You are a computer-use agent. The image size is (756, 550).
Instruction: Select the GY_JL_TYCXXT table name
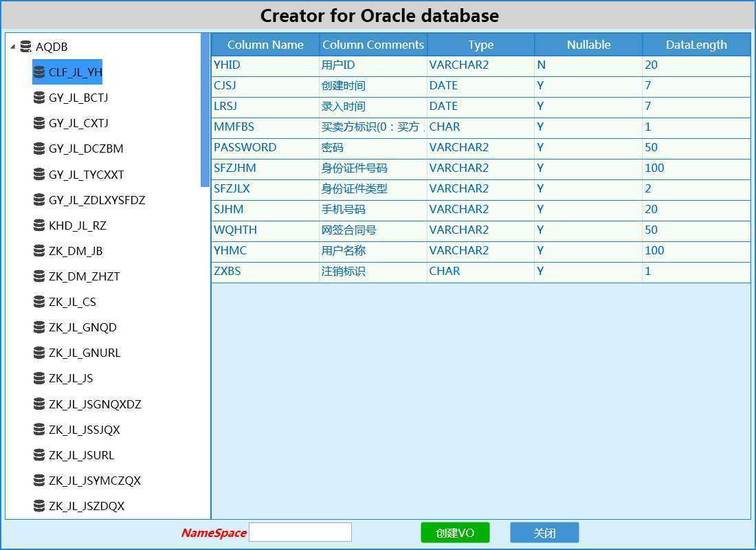(x=87, y=174)
